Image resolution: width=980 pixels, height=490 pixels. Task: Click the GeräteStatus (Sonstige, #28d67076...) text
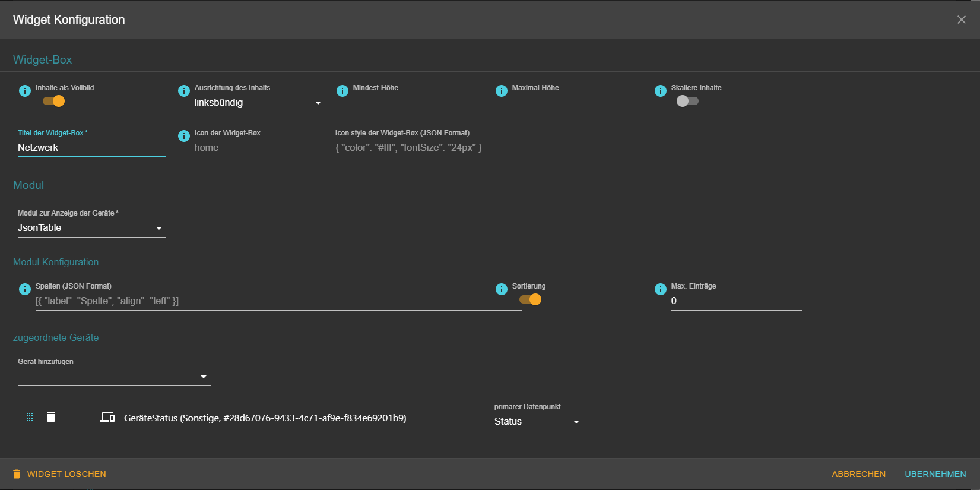(x=265, y=418)
